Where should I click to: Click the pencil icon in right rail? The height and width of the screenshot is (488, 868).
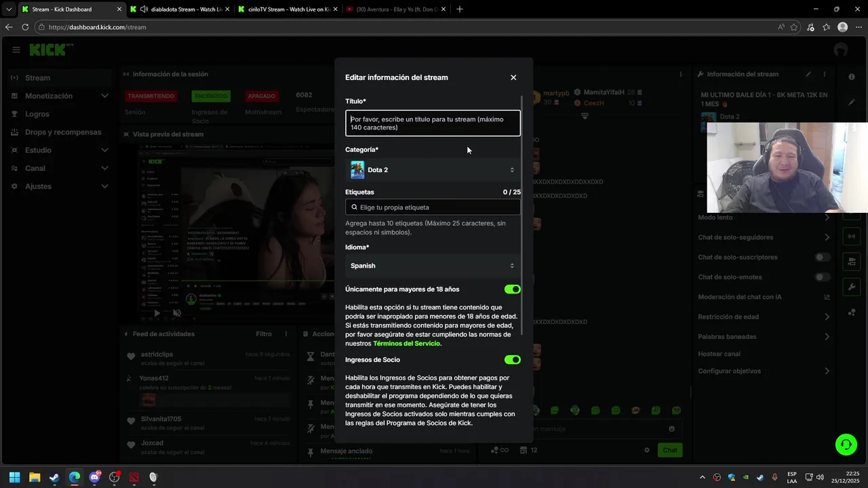coord(852,102)
